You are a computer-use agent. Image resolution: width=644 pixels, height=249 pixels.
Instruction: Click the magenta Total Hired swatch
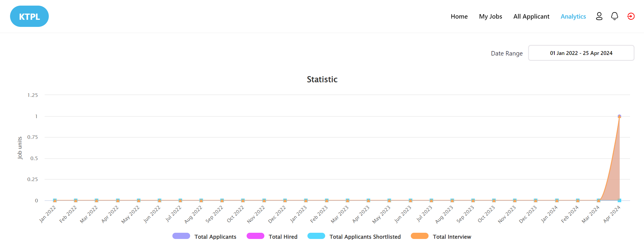click(255, 236)
